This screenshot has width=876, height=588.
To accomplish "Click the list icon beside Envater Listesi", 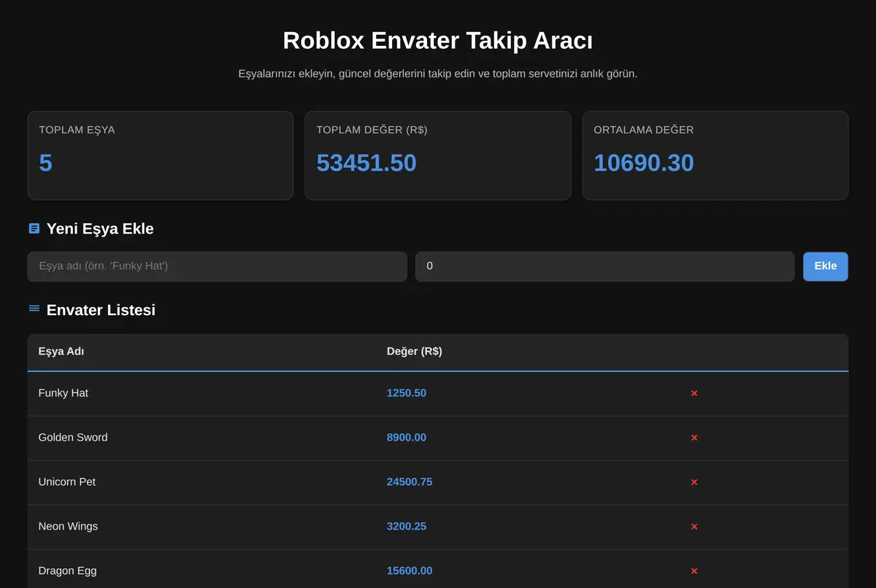I will click(x=34, y=309).
